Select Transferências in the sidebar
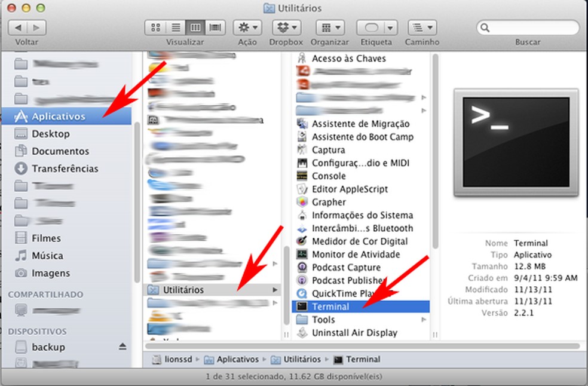This screenshot has height=386, width=588. click(x=67, y=169)
